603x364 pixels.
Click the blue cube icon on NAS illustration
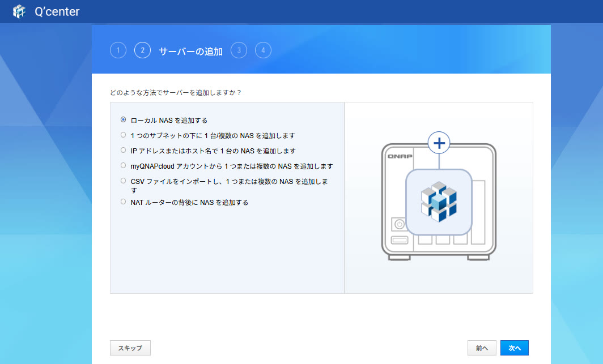[x=439, y=202]
